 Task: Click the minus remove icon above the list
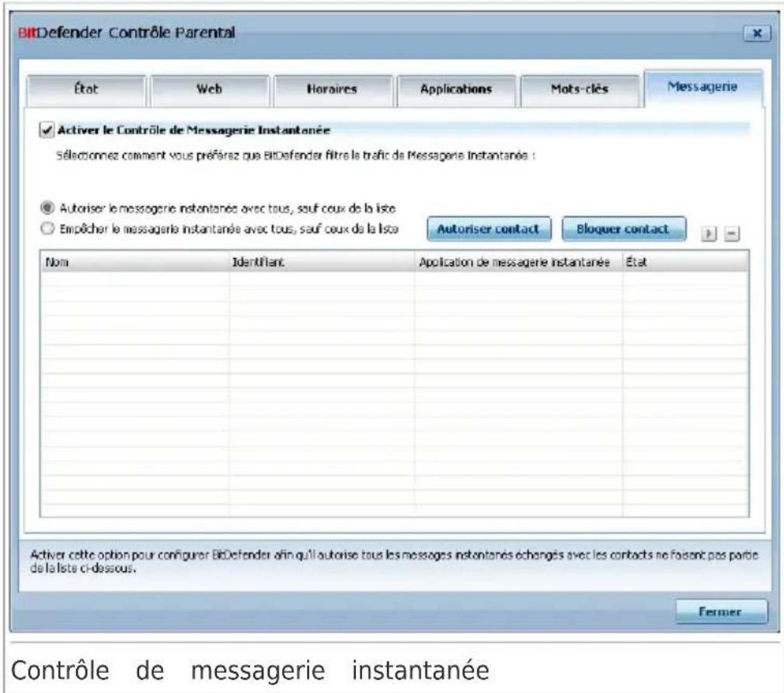pyautogui.click(x=731, y=234)
